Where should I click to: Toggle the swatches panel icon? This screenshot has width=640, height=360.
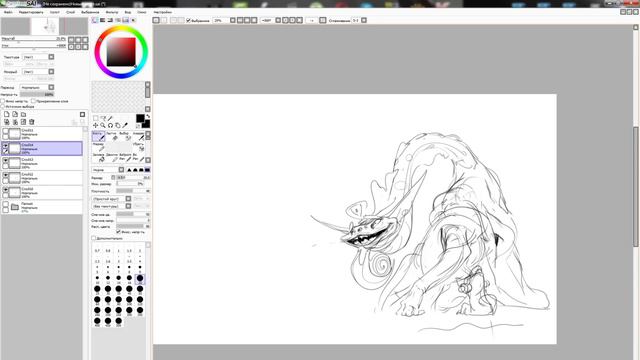[126, 20]
